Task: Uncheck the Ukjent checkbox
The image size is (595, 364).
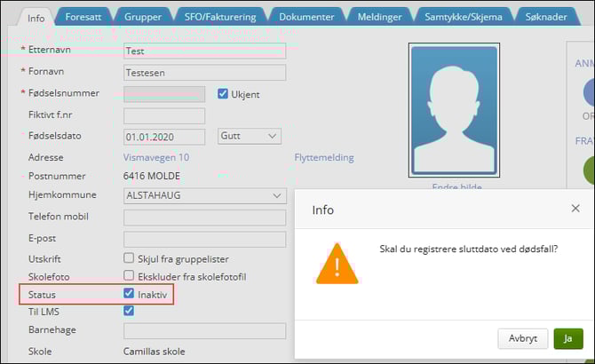Action: point(224,94)
